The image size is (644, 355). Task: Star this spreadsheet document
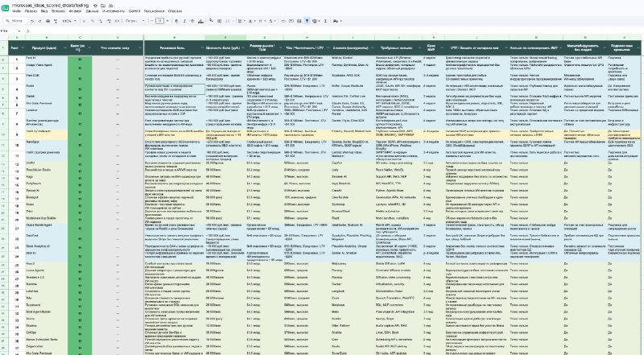point(95,6)
